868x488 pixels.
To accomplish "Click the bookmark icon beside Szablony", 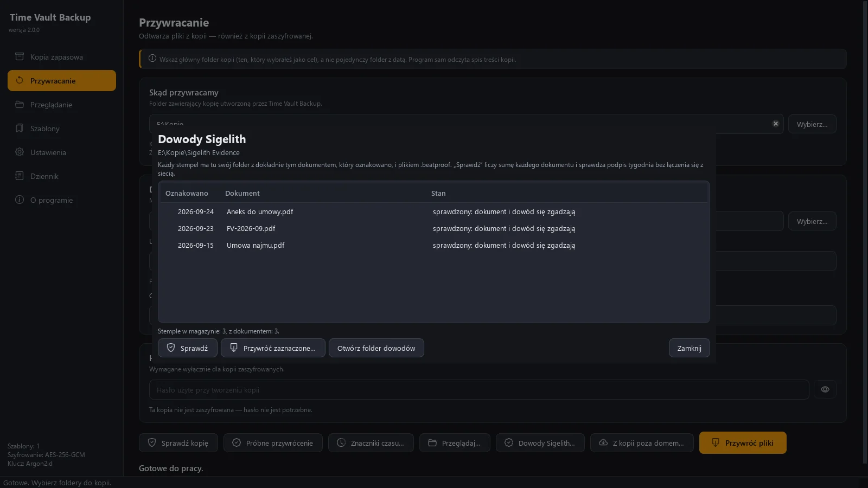I will 20,128.
